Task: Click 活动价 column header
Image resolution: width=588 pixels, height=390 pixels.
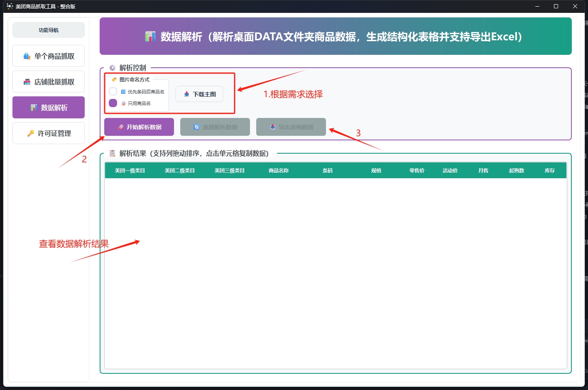Action: [x=450, y=171]
